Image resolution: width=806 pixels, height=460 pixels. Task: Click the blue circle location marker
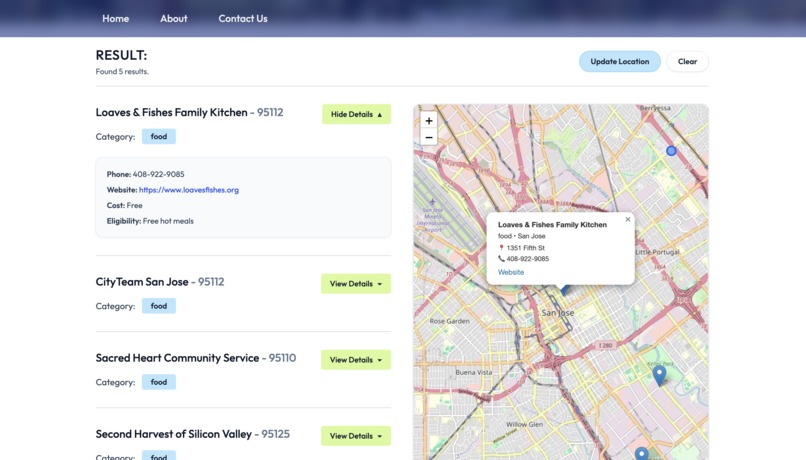click(x=671, y=151)
